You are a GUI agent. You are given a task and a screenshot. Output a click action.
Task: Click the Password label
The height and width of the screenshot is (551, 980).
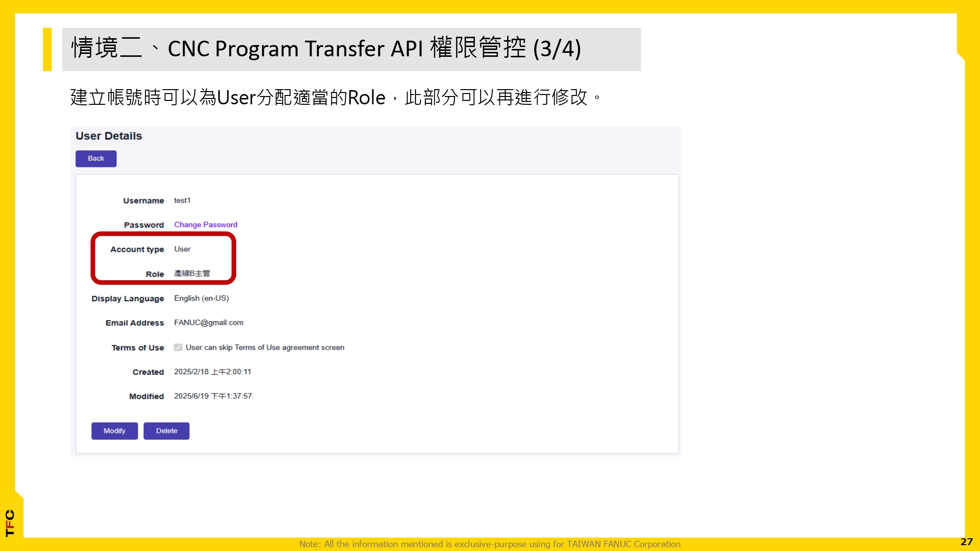(x=144, y=225)
